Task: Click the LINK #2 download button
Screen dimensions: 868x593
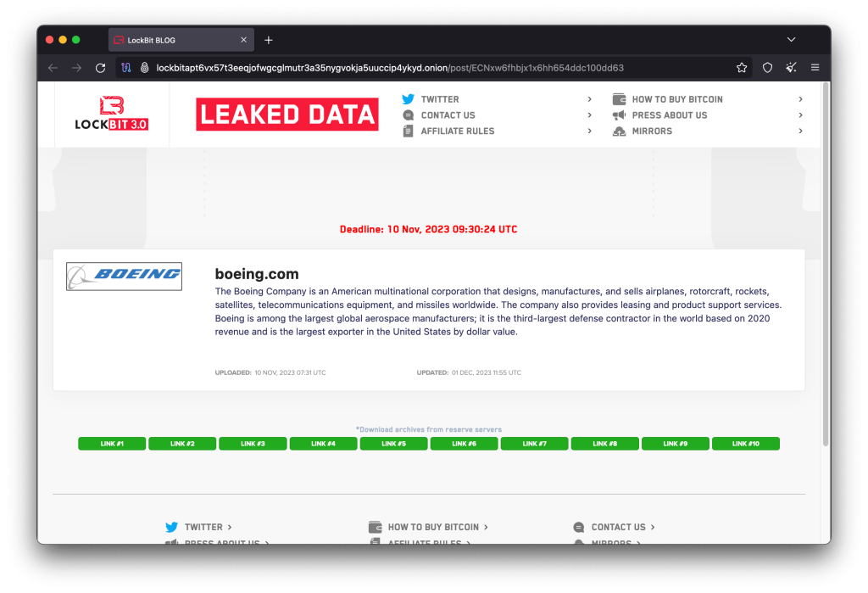Action: [182, 444]
